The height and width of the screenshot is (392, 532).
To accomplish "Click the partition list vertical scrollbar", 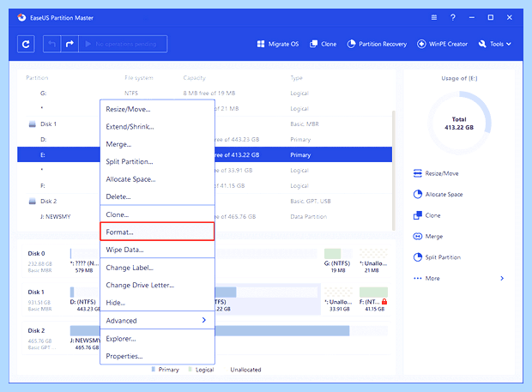I will pos(394,170).
